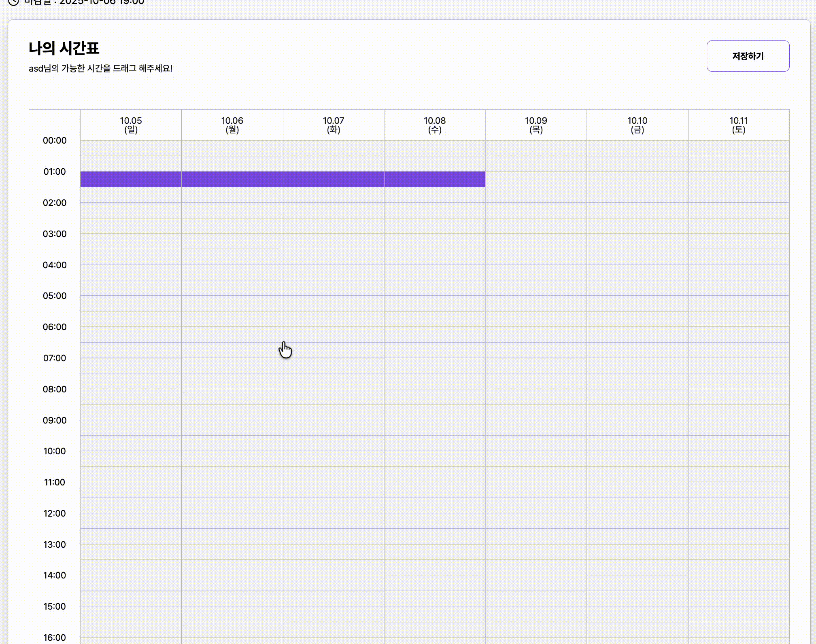The height and width of the screenshot is (644, 816).
Task: Click the 10:00 time label
Action: pos(55,451)
